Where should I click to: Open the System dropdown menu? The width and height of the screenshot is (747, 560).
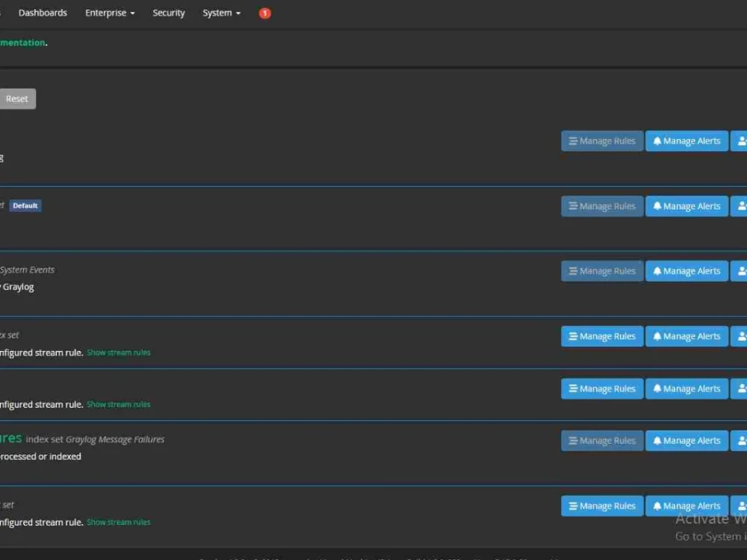[221, 13]
